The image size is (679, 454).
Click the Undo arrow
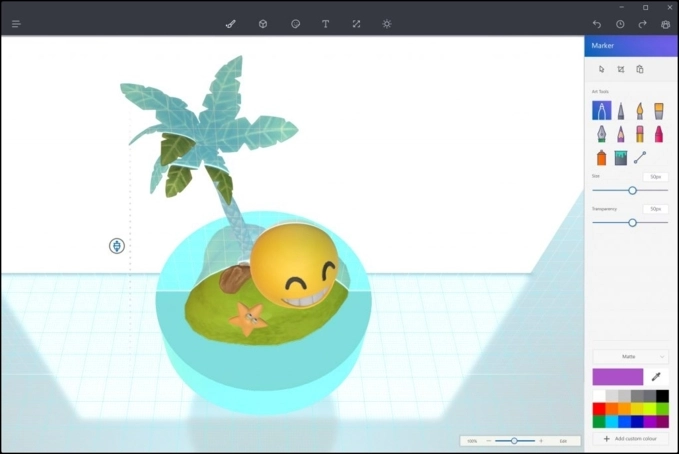pos(597,24)
